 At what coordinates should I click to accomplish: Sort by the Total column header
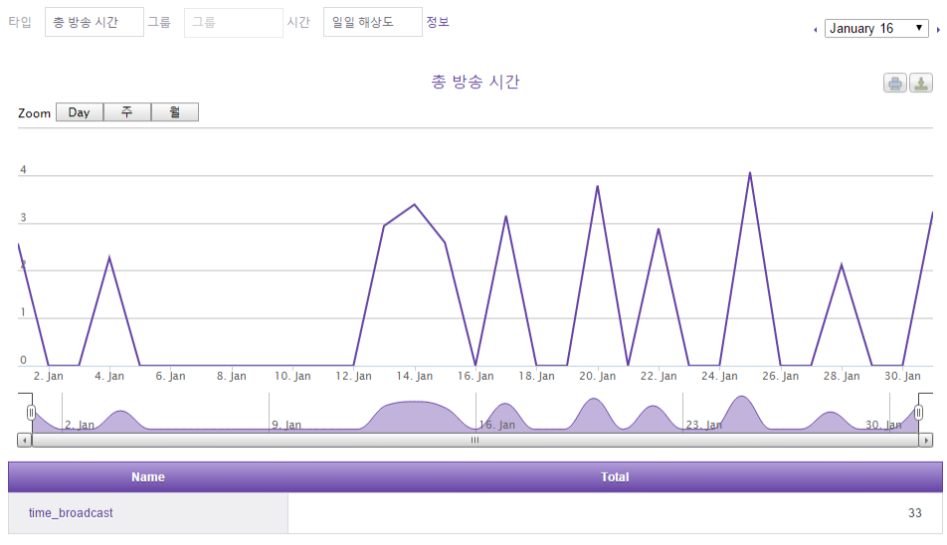(x=614, y=477)
